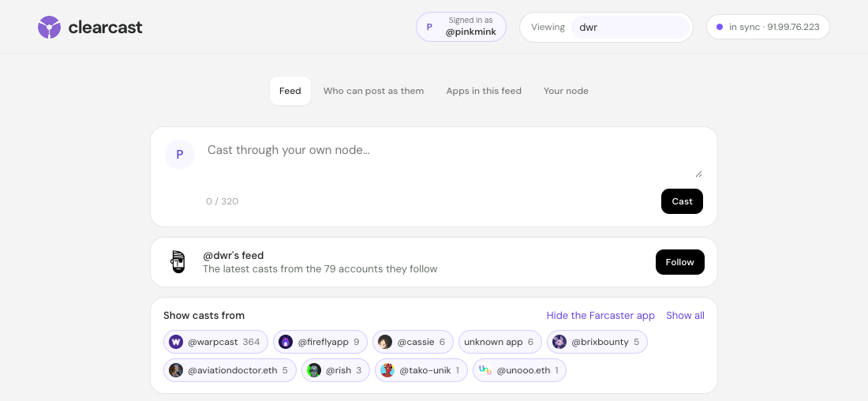Open the Apps in this feed tab
The image size is (868, 401).
click(484, 91)
